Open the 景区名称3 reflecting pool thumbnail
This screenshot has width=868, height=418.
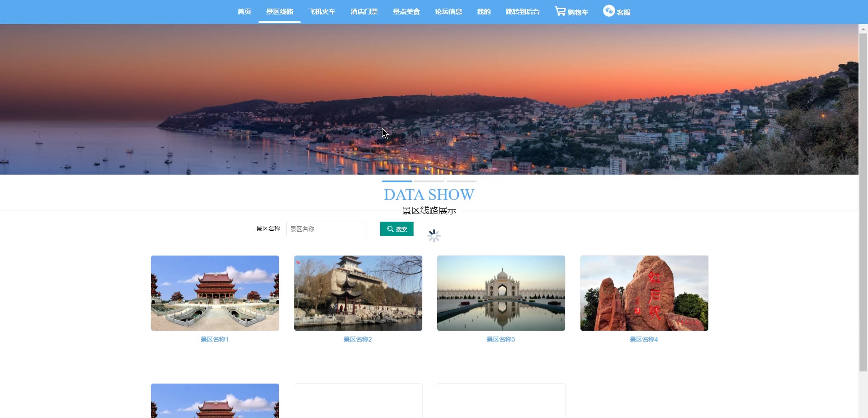click(501, 293)
